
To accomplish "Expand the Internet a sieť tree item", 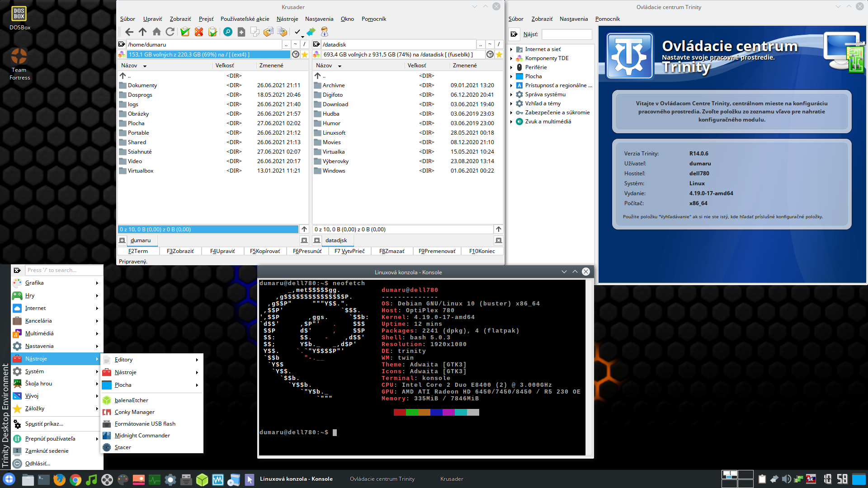I will [x=511, y=49].
